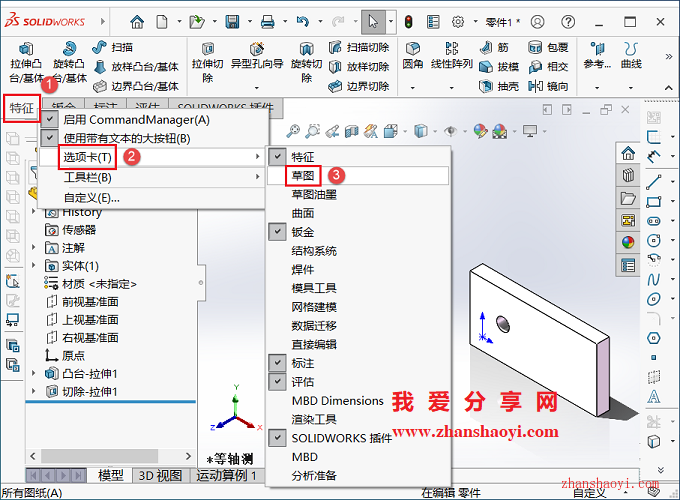Select the Revolved Boss/Base tool (旋转凸台/基体)
The image size is (680, 500).
tap(69, 62)
